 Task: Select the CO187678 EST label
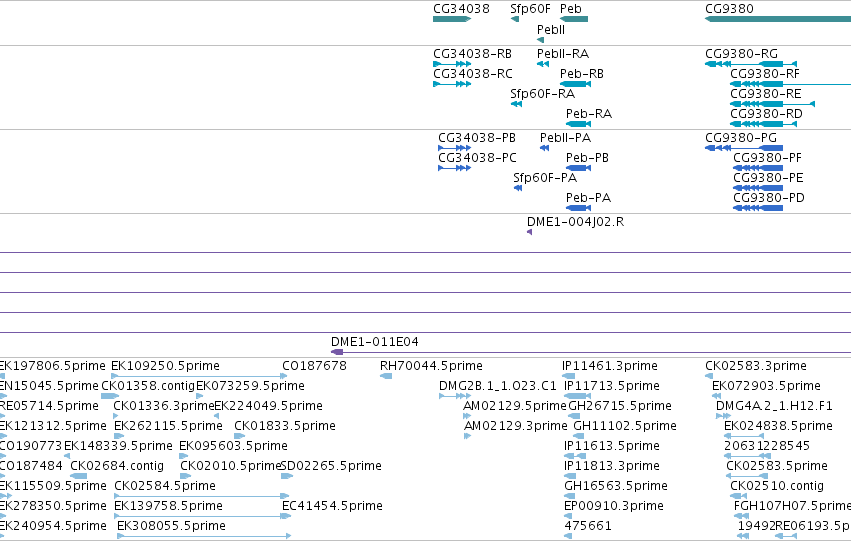[x=314, y=366]
